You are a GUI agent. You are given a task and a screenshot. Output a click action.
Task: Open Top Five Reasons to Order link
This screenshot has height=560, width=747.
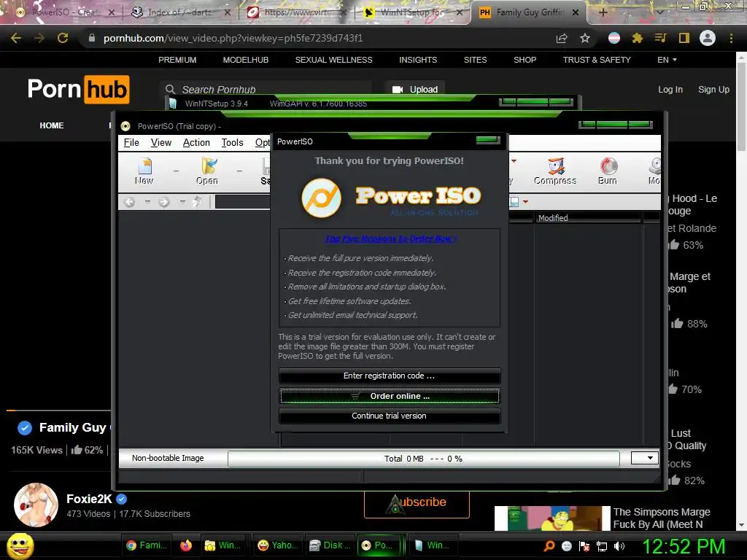pos(391,238)
